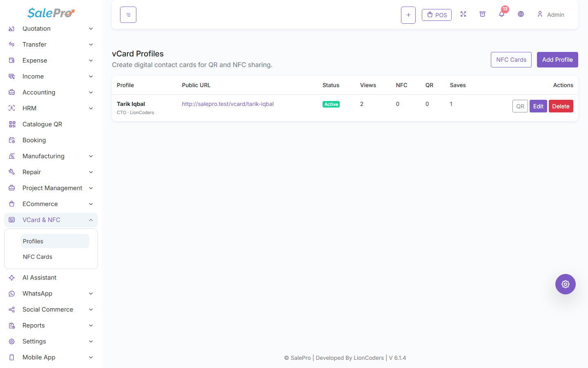Show QR for Tarik Iqbal profile
This screenshot has height=368, width=588.
pyautogui.click(x=520, y=106)
